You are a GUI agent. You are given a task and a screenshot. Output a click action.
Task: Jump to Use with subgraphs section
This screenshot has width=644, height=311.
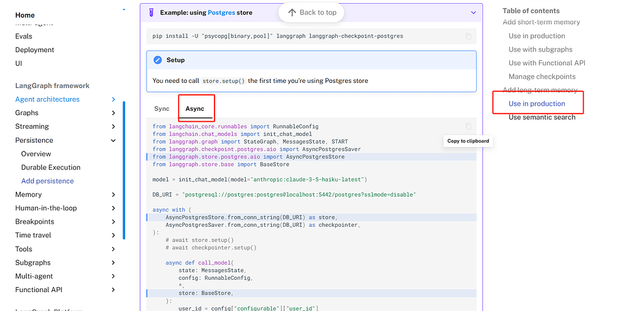540,49
